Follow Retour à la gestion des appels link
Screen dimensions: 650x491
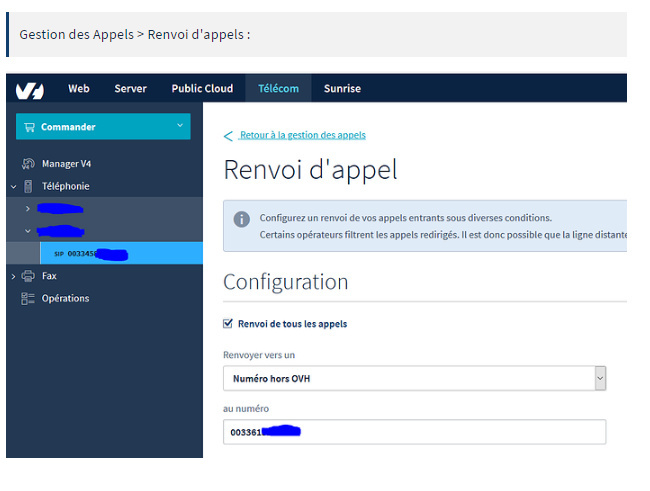click(302, 135)
